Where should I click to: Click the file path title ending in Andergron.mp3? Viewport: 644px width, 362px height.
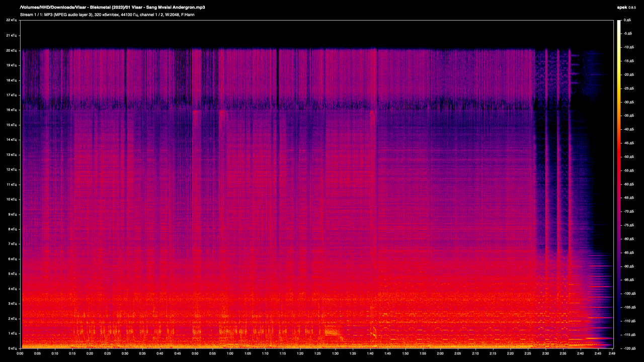click(112, 8)
